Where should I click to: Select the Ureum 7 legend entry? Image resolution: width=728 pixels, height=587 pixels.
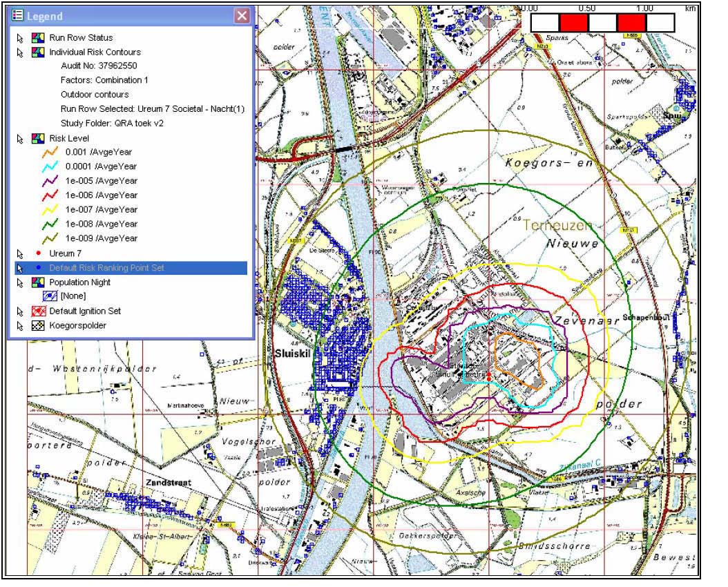tap(66, 253)
